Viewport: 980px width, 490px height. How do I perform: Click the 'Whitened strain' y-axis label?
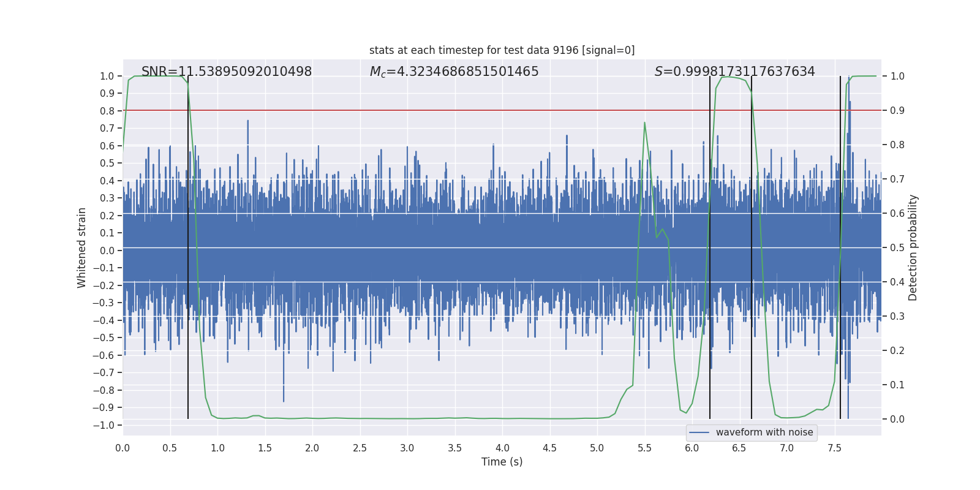pyautogui.click(x=81, y=247)
